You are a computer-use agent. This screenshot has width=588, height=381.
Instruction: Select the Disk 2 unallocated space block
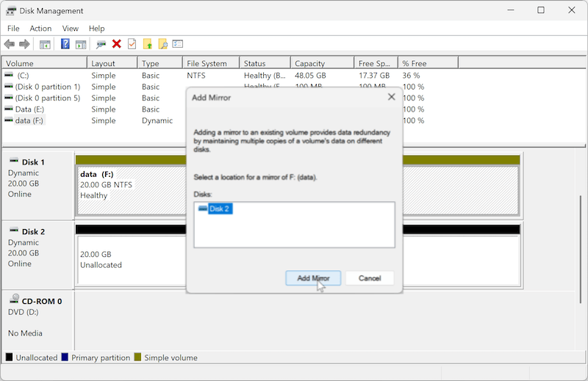pos(129,259)
